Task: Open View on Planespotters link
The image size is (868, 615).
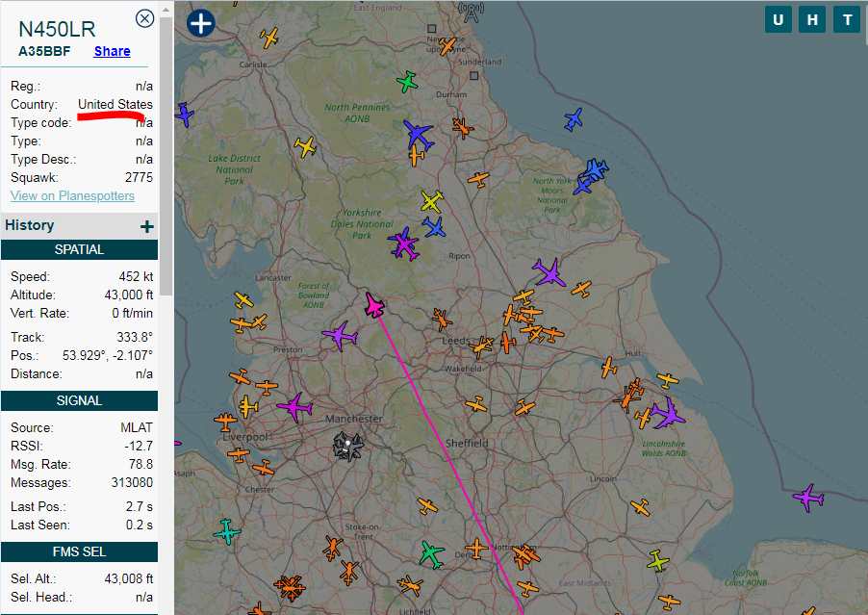Action: (x=72, y=196)
